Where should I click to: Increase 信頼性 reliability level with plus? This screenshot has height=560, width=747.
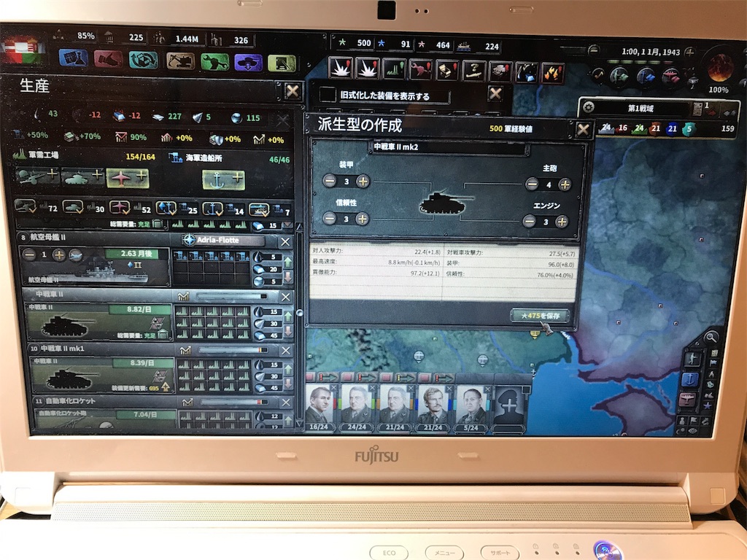[x=362, y=219]
